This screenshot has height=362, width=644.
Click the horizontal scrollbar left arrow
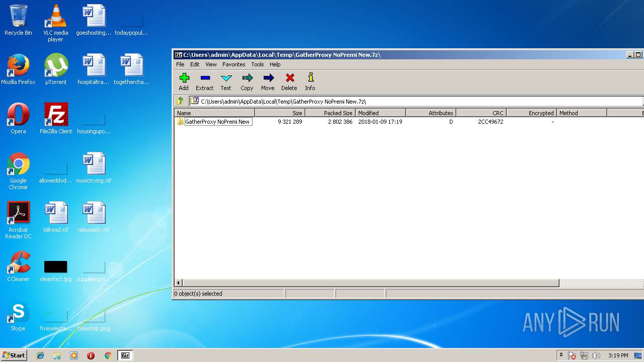pyautogui.click(x=178, y=283)
